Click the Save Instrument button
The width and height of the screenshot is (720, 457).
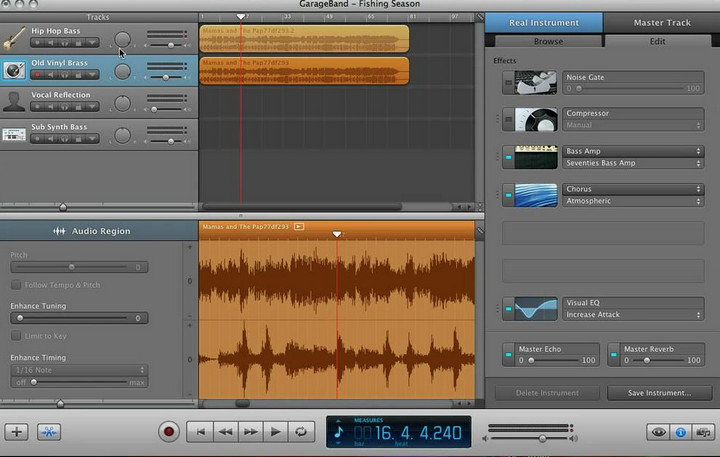click(x=660, y=393)
